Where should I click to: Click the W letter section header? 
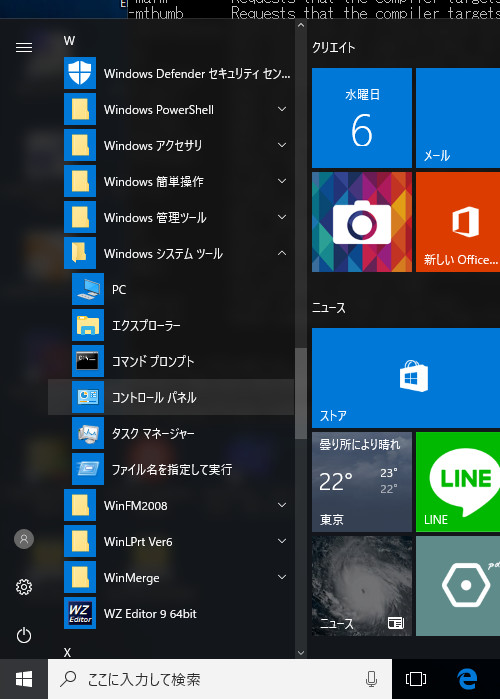[69, 41]
